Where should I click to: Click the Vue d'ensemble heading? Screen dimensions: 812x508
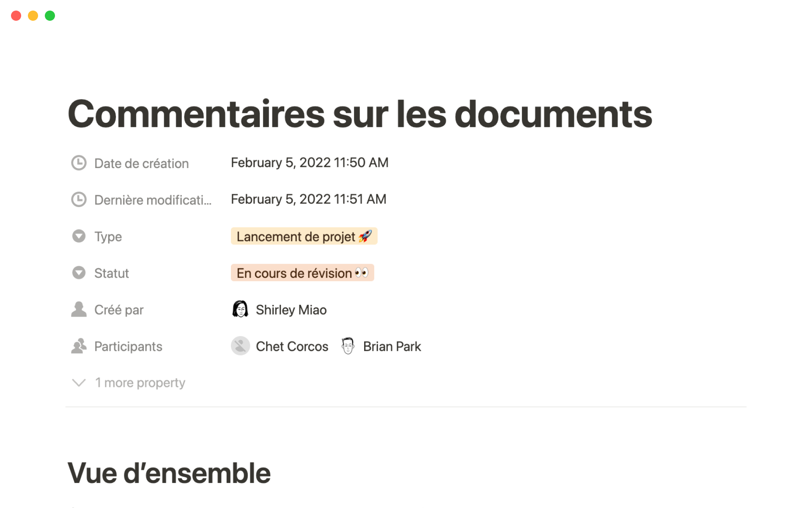[x=169, y=473]
